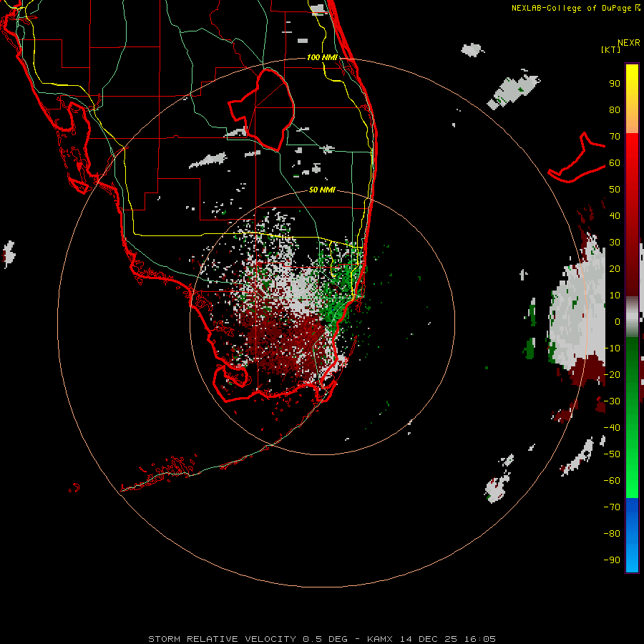Click the "14 DEC 25 16:05" timestamp
The height and width of the screenshot is (644, 644).
(x=447, y=639)
